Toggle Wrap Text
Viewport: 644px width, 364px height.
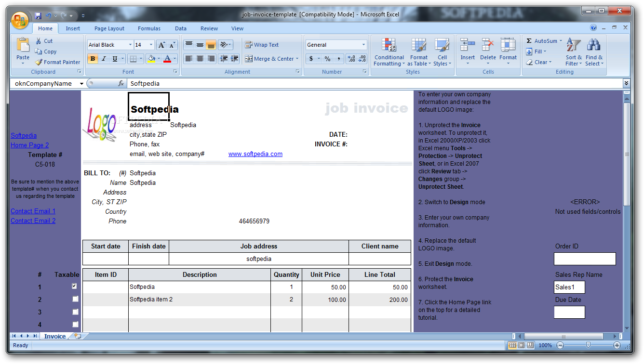click(x=262, y=45)
